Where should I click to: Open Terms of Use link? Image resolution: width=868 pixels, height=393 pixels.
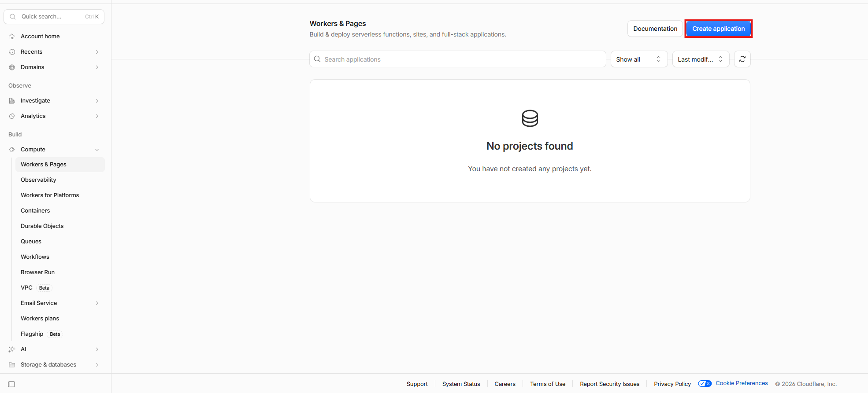548,384
